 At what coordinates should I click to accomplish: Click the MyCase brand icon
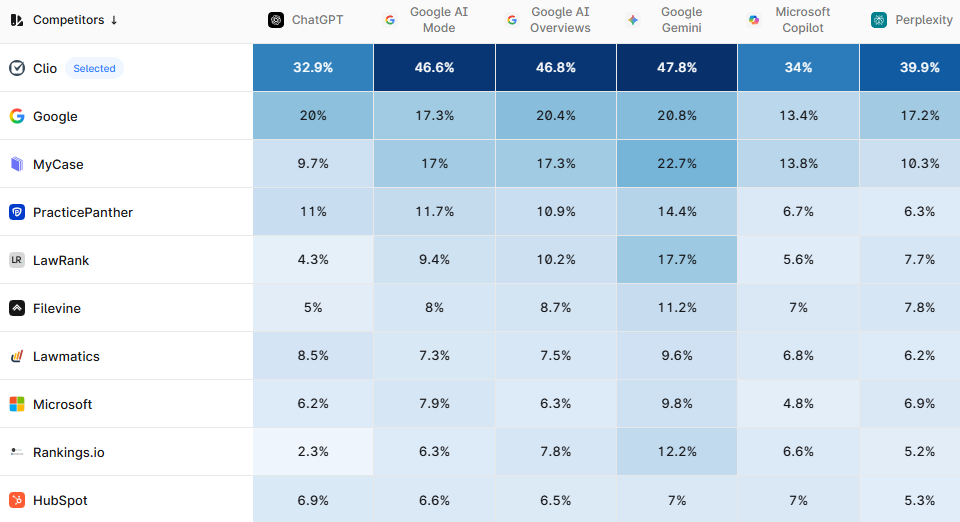pos(17,164)
